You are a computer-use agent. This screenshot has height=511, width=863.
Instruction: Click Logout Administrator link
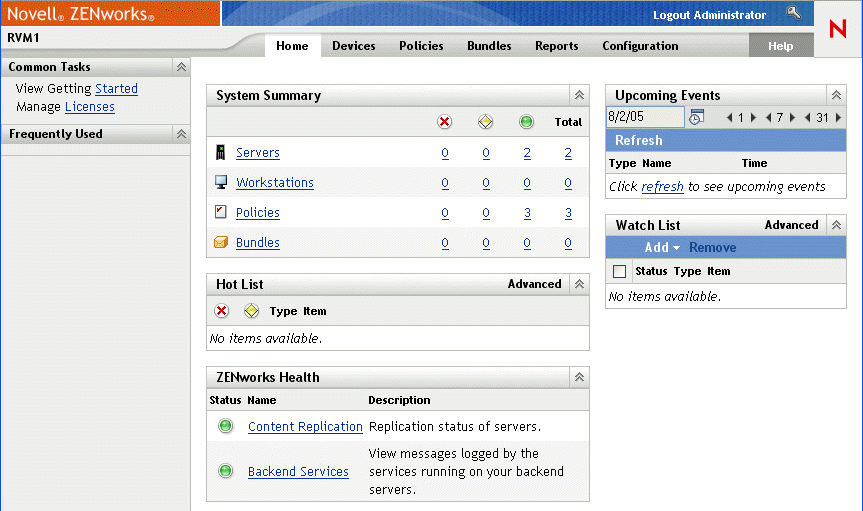[709, 15]
